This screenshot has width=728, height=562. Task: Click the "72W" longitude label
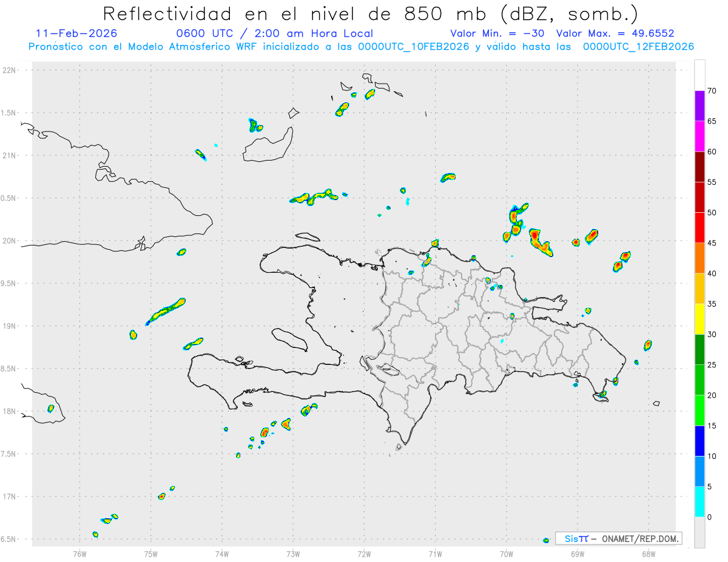click(364, 554)
